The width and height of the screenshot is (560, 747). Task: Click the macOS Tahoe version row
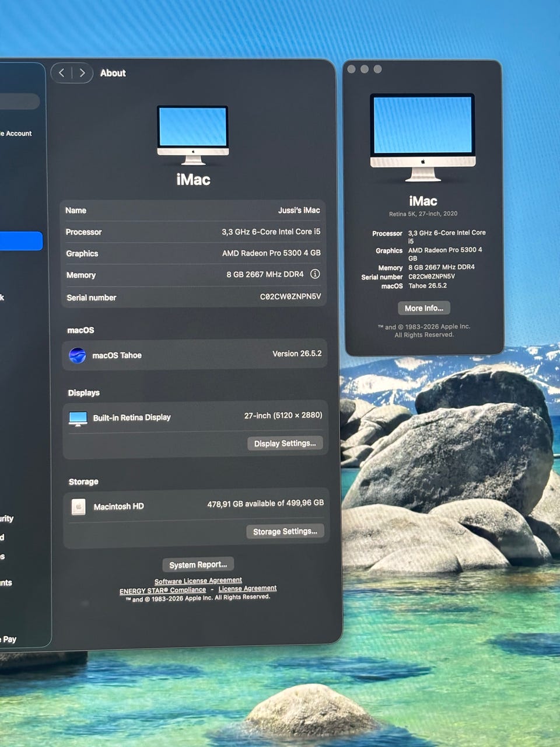tap(194, 355)
